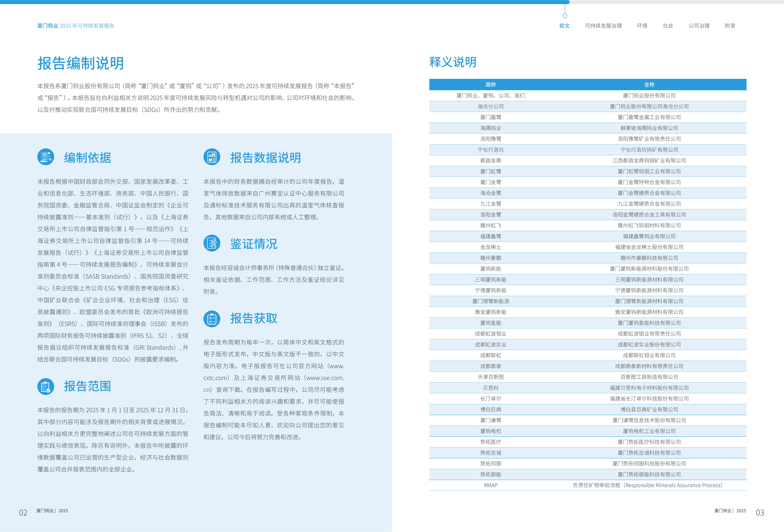Click the 报告数据说明 heading text
Image resolution: width=784 pixels, height=532 pixels.
(265, 158)
